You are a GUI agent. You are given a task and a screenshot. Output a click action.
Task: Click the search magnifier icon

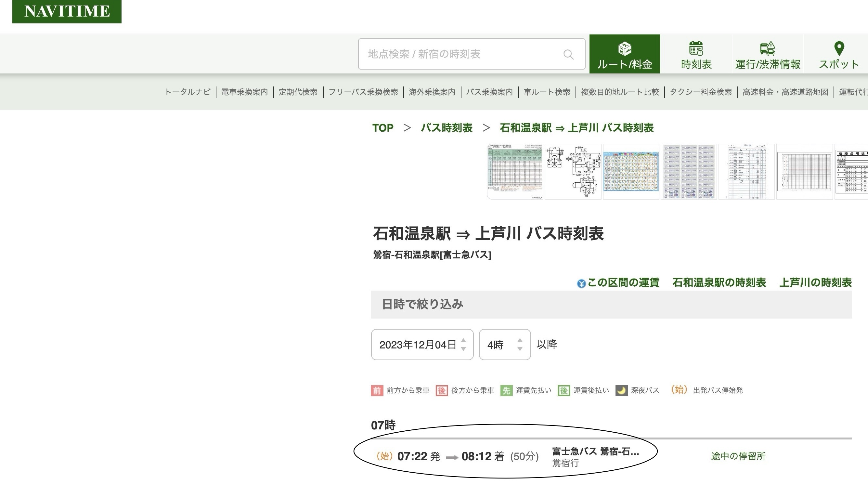pos(568,54)
